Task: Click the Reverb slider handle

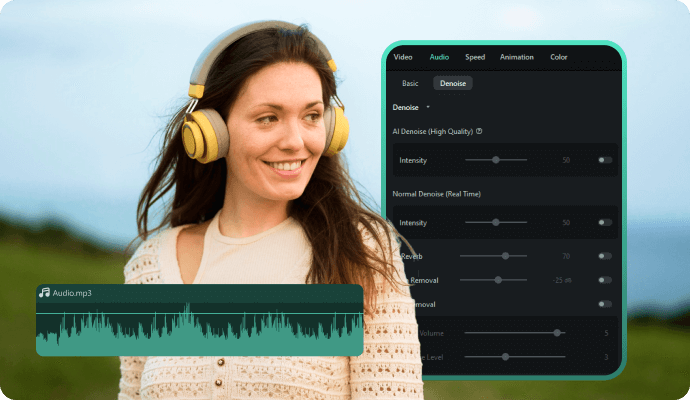Action: [506, 256]
